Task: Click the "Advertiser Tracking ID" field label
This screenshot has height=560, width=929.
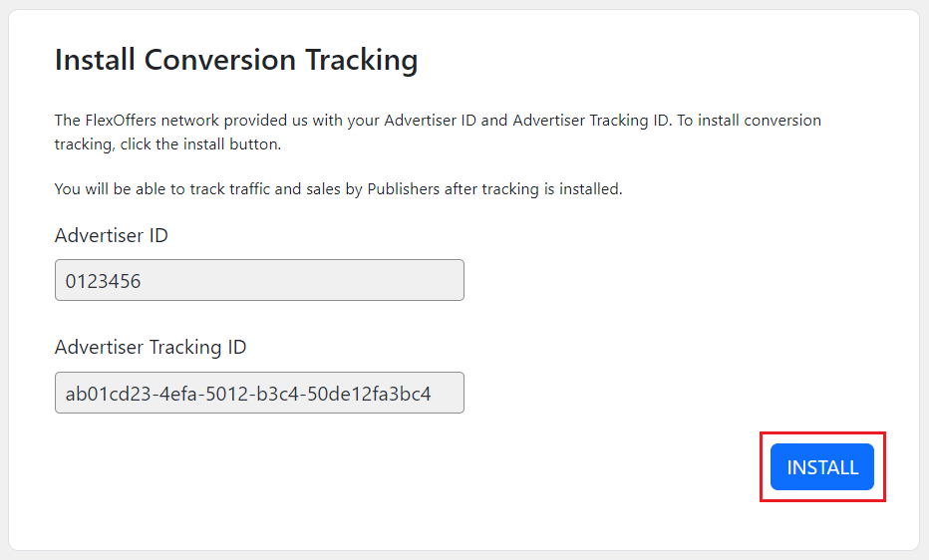Action: click(x=151, y=348)
